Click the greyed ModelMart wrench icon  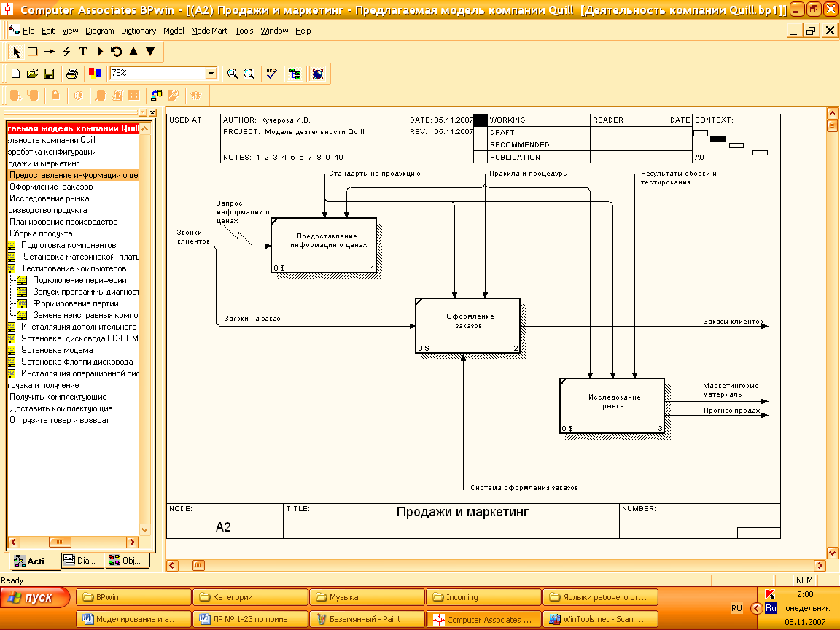point(173,96)
